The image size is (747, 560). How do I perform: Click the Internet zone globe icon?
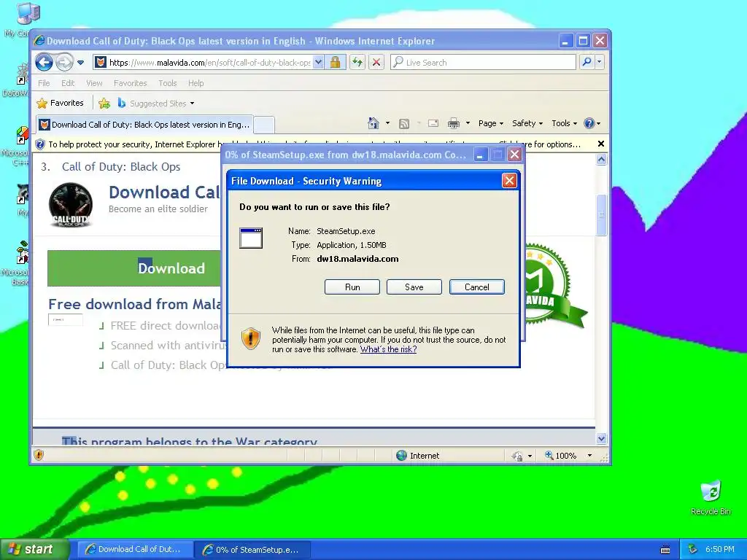tap(402, 455)
